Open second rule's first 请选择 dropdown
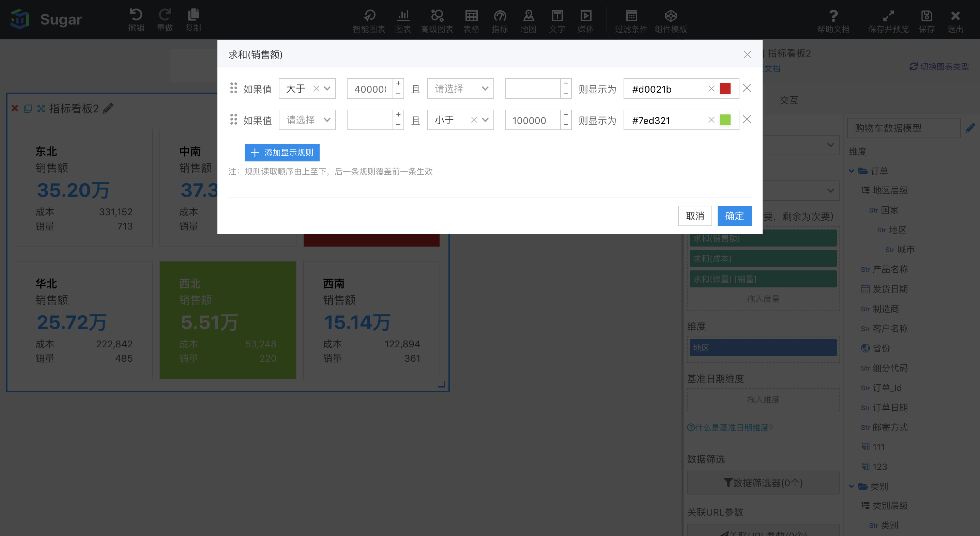Screen dimensions: 980x536 point(307,120)
